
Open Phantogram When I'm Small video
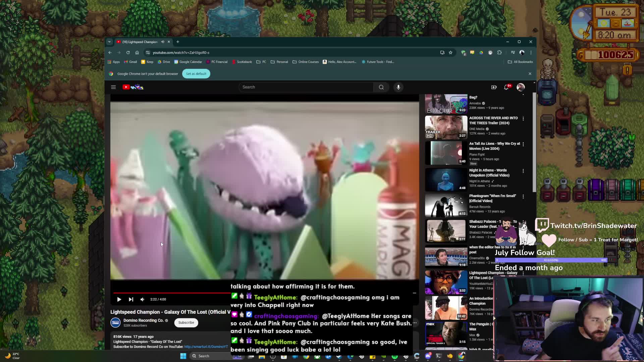(446, 205)
